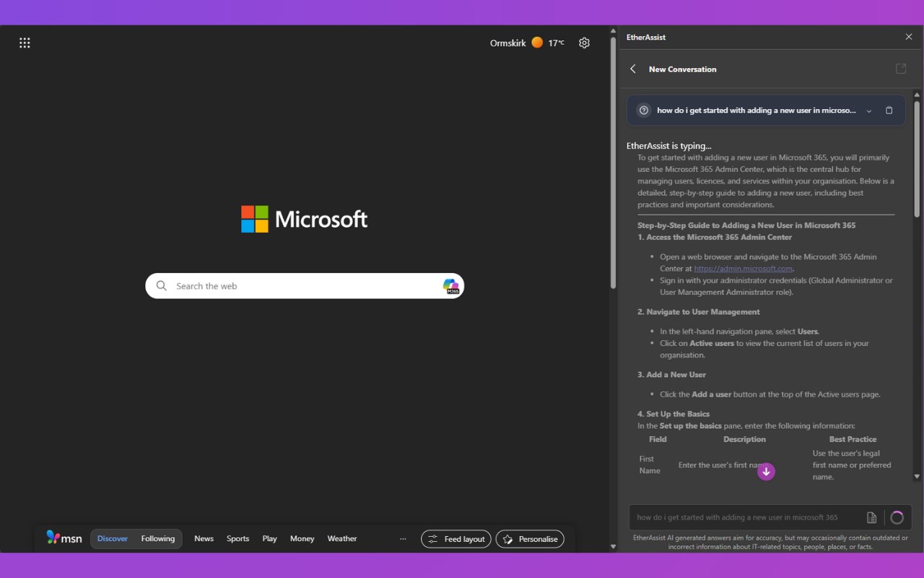This screenshot has width=924, height=578.
Task: Click the 'Use the user's legal first name' cell
Action: pos(852,465)
